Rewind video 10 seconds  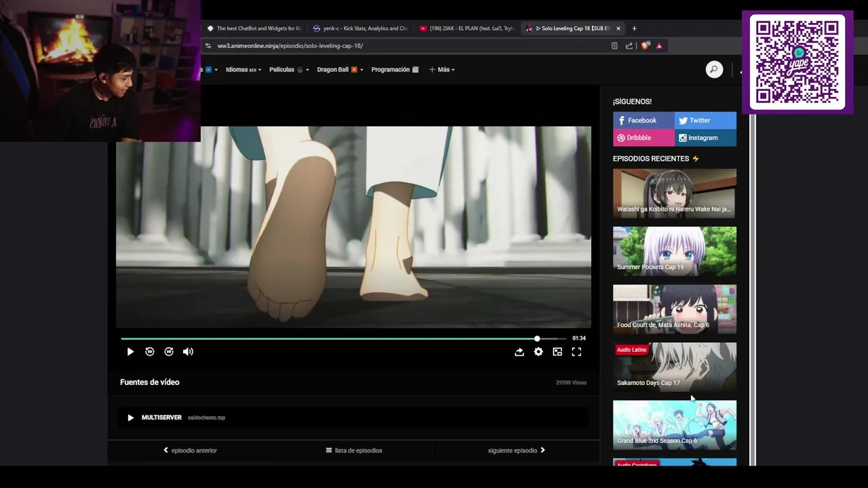(150, 352)
